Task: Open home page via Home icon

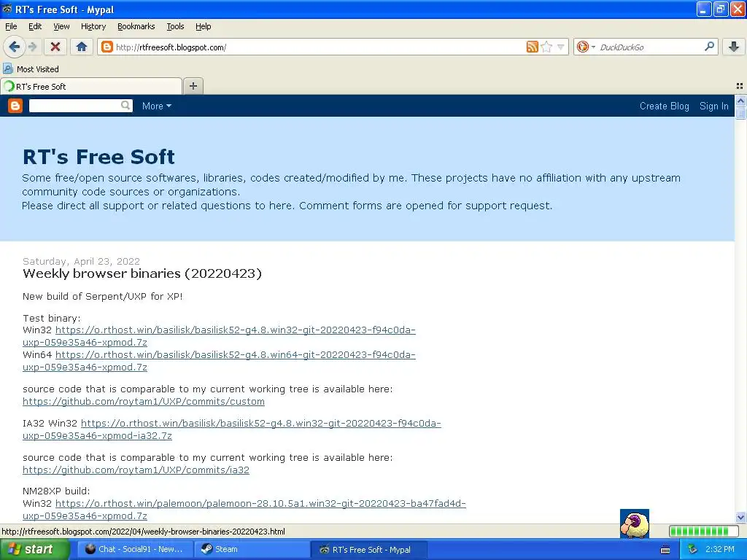Action: [82, 47]
